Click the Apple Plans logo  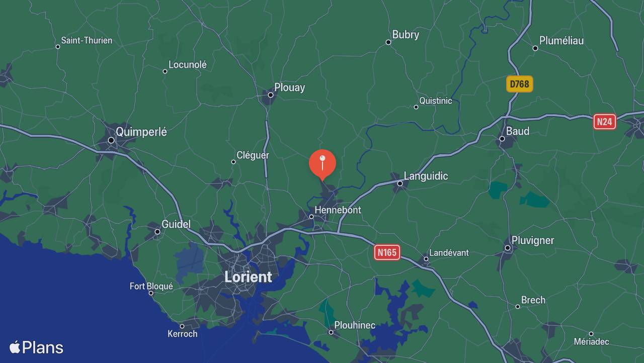[x=36, y=347]
